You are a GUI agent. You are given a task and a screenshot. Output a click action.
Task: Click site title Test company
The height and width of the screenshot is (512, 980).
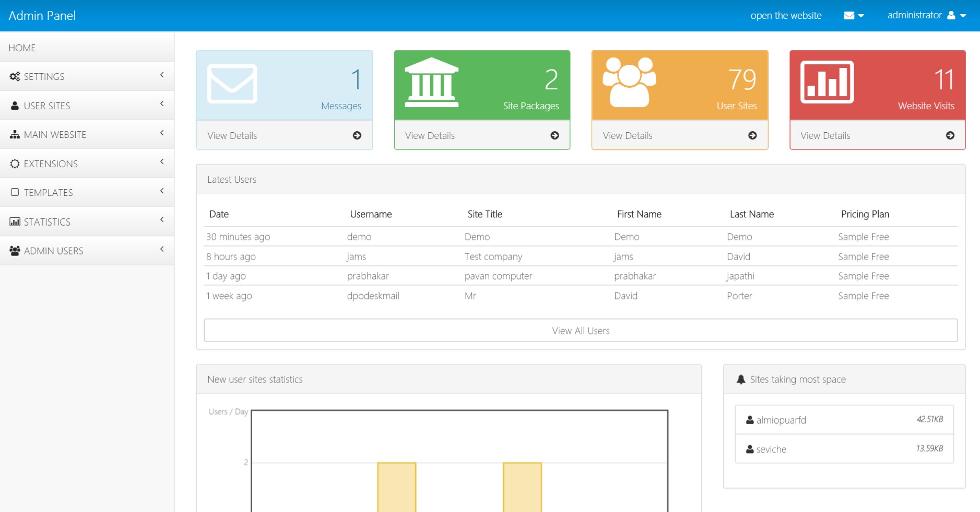coord(493,257)
